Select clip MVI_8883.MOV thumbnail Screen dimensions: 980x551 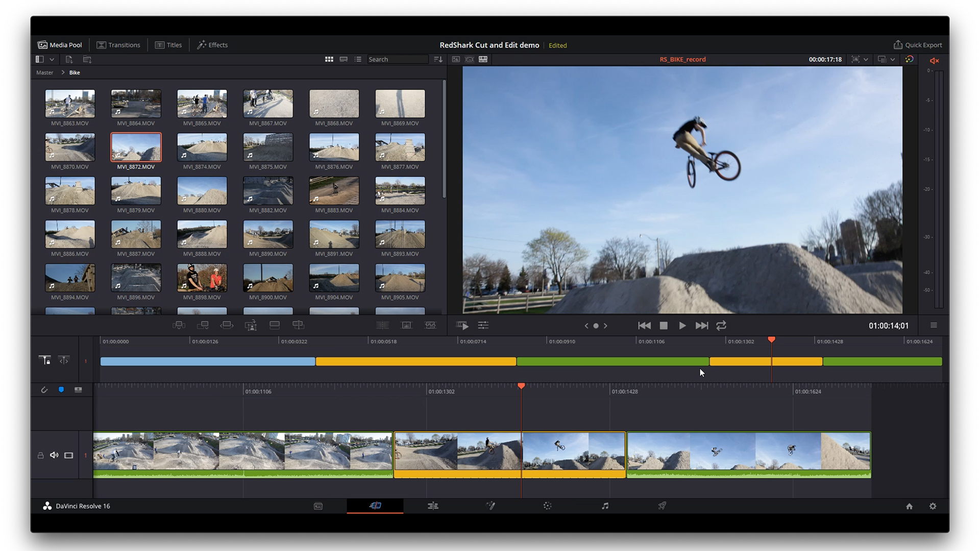pyautogui.click(x=334, y=190)
